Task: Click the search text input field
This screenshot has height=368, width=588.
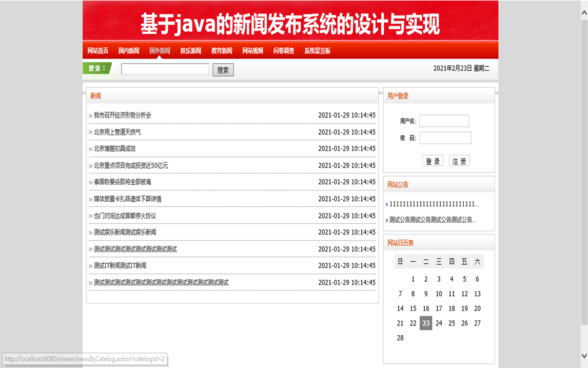Action: coord(165,69)
